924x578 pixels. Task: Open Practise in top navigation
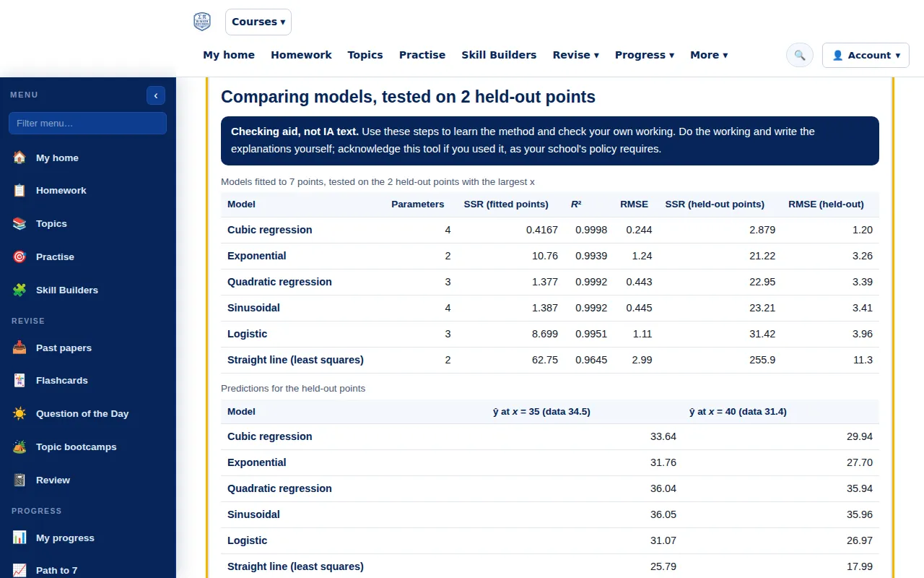(422, 55)
